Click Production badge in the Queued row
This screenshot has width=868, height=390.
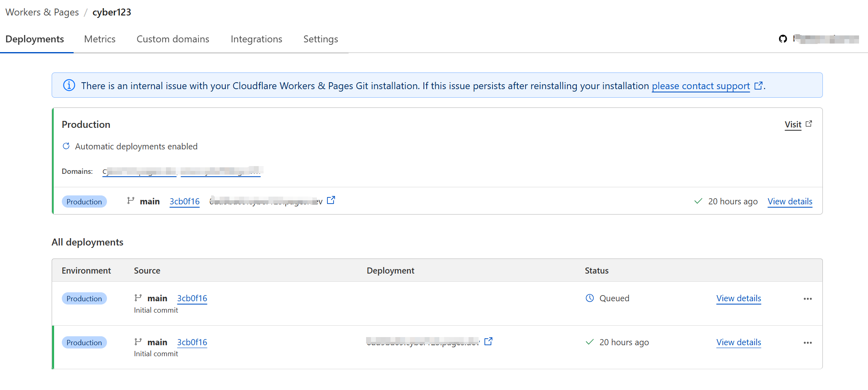click(x=84, y=298)
